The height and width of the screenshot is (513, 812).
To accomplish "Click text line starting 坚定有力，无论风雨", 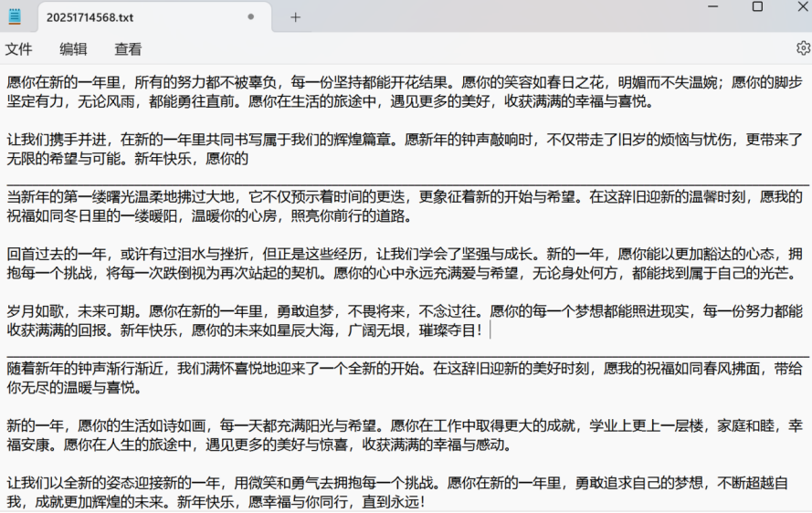I will point(332,101).
